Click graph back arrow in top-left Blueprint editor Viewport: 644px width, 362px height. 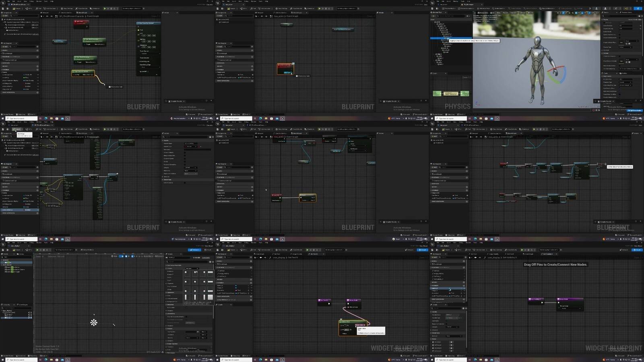coord(47,16)
